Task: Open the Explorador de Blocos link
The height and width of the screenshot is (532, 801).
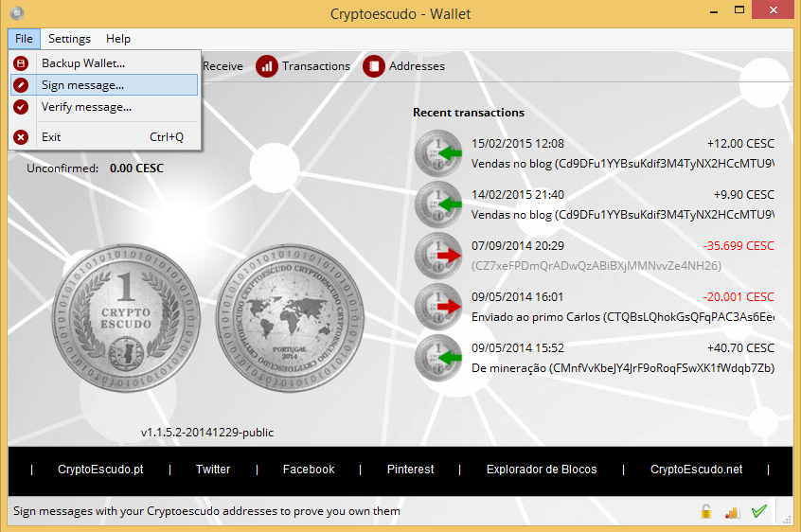Action: click(x=542, y=470)
